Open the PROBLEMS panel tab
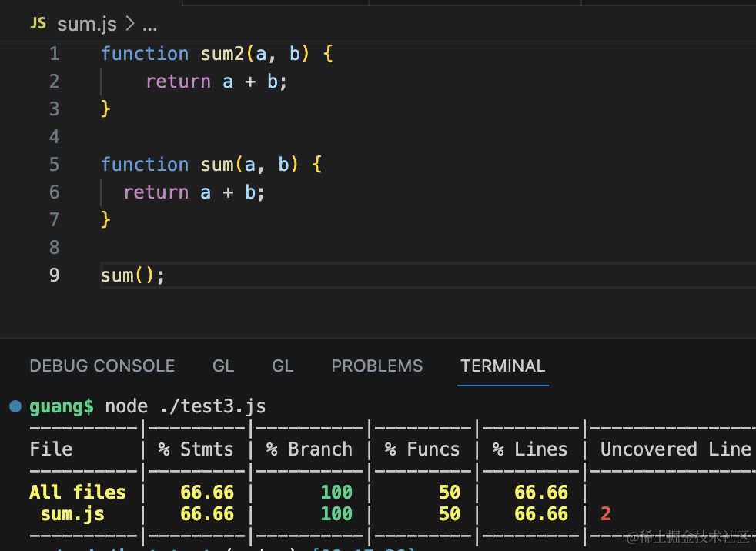Image resolution: width=756 pixels, height=551 pixels. pos(376,366)
